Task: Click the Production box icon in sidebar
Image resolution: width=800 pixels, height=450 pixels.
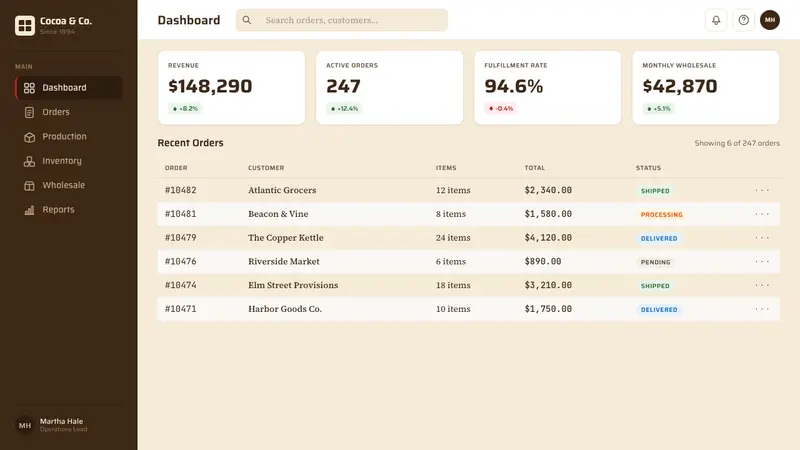Action: point(29,137)
